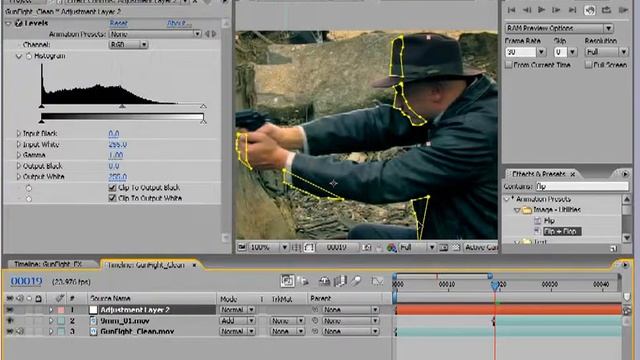
Task: Open the Channel RGB dropdown
Action: pos(128,44)
